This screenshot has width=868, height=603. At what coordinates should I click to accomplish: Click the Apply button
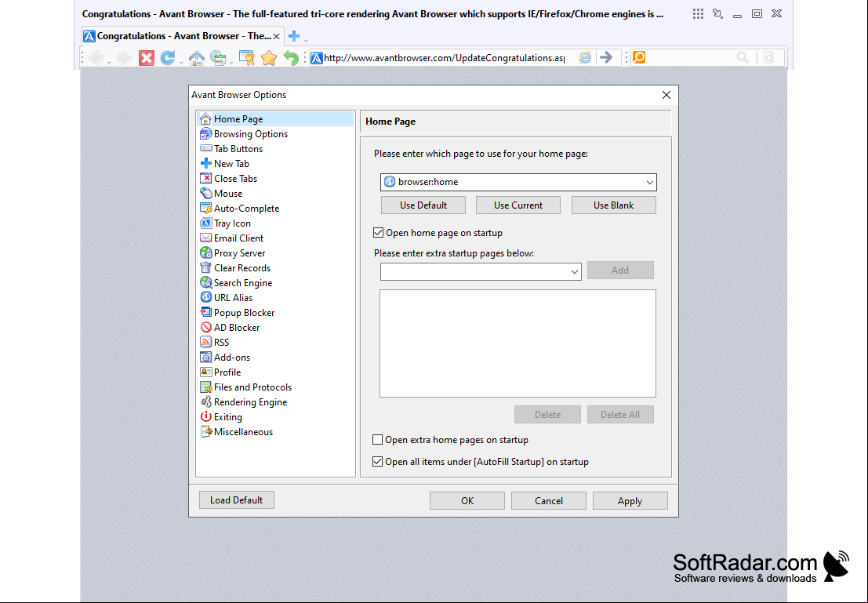pyautogui.click(x=630, y=500)
